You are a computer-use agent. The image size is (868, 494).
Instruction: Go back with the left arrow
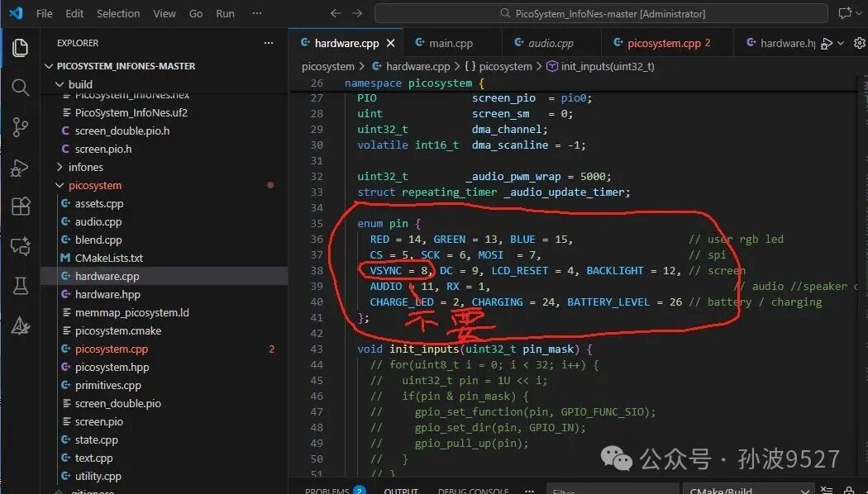tap(335, 13)
